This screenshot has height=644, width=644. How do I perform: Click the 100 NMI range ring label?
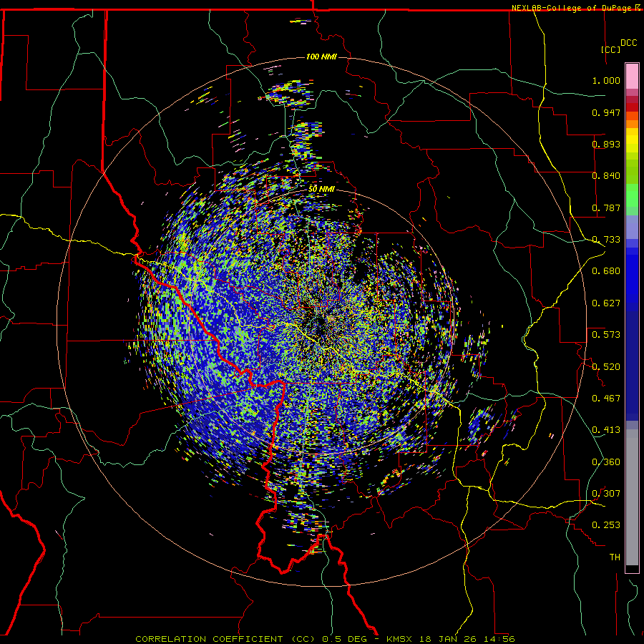coord(321,57)
